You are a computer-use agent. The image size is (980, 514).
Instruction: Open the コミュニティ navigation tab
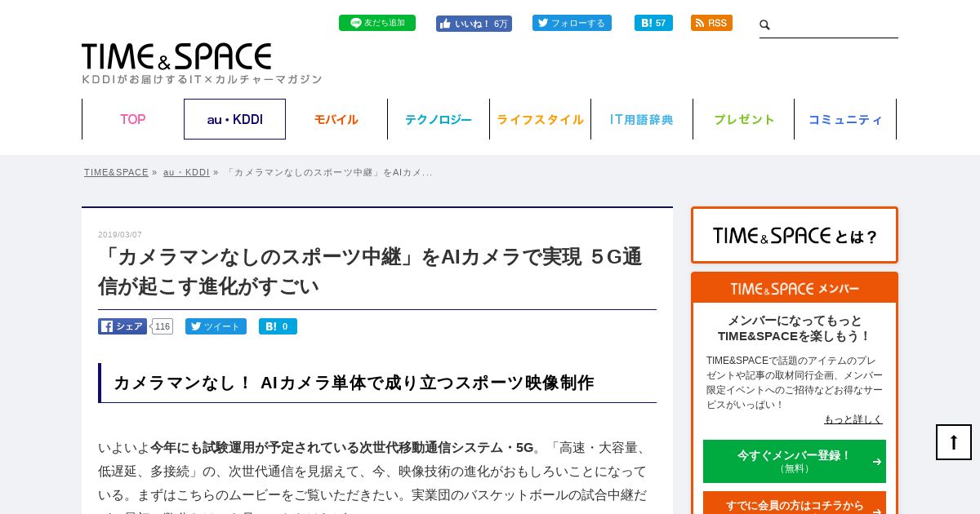coord(845,119)
